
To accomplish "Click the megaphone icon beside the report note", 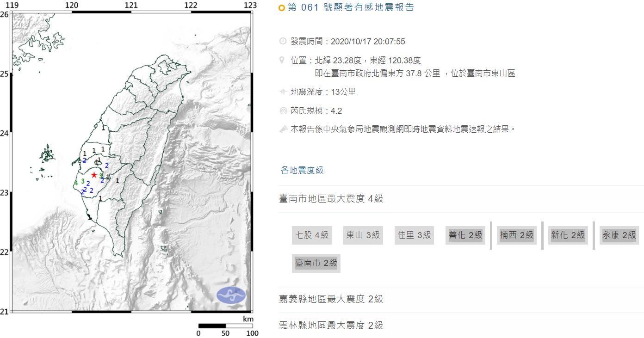I will 283,129.
